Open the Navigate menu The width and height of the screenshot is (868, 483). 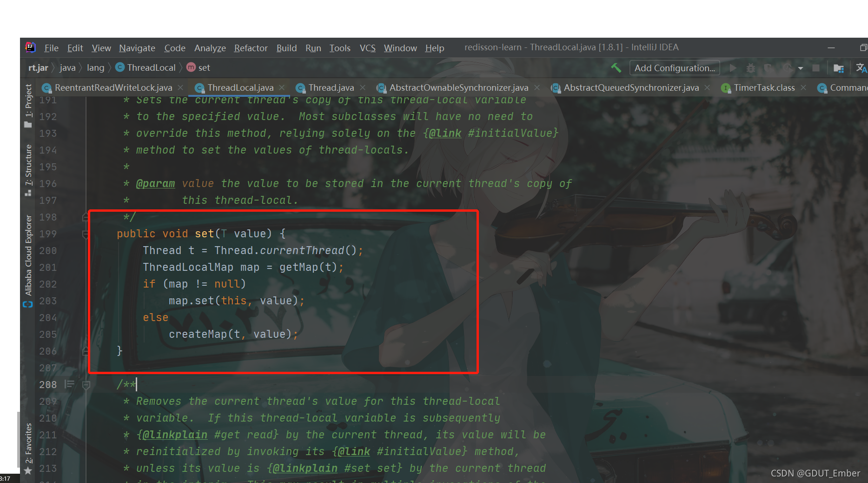(137, 48)
